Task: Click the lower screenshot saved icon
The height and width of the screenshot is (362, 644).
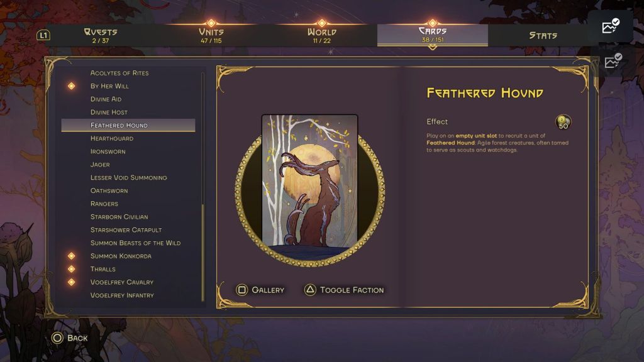Action: point(613,61)
